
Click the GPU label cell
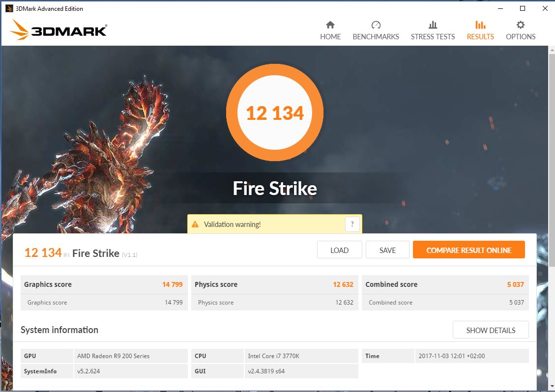(47, 356)
